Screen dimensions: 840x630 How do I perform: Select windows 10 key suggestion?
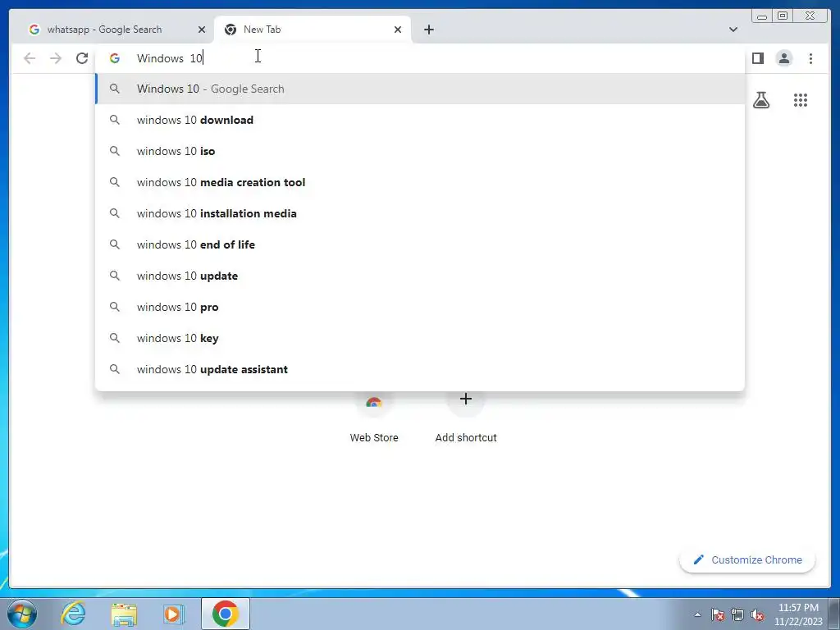[x=420, y=338]
